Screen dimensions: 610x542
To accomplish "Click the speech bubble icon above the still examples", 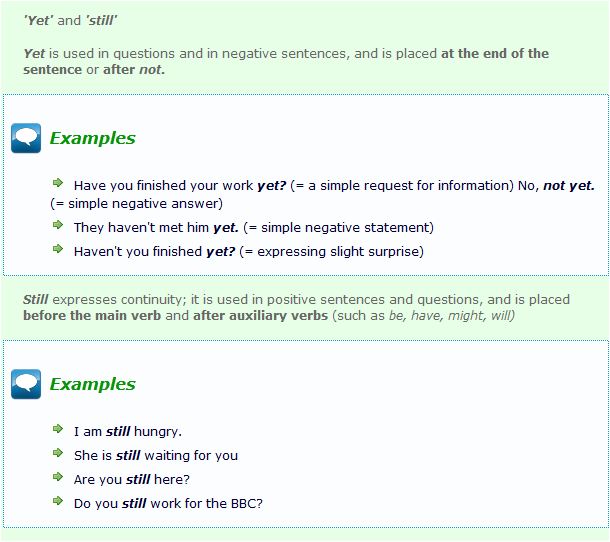I will (26, 384).
